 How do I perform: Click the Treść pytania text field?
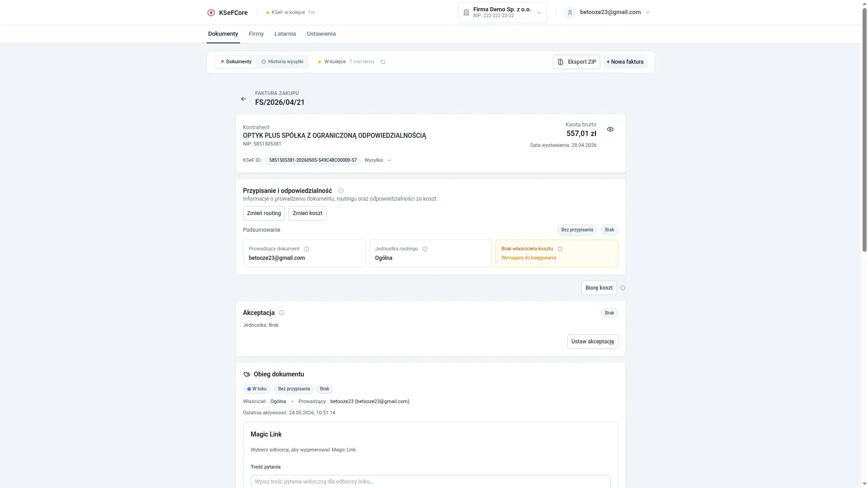(x=430, y=482)
